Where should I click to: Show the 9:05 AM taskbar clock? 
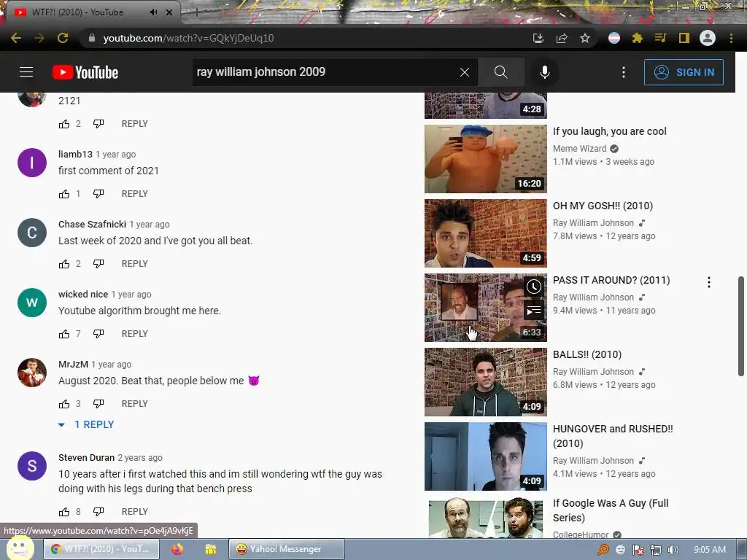pos(709,550)
